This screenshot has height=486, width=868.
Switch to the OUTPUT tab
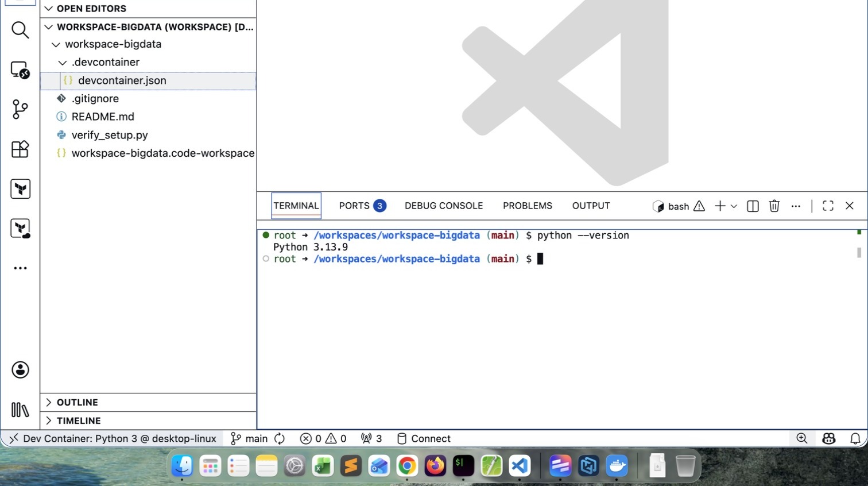pyautogui.click(x=591, y=206)
